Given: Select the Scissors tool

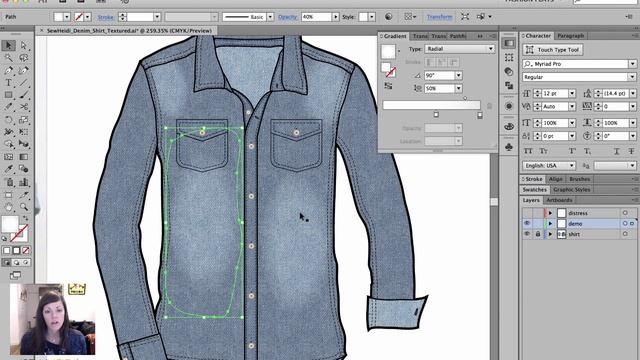Looking at the screenshot, I should [x=24, y=107].
